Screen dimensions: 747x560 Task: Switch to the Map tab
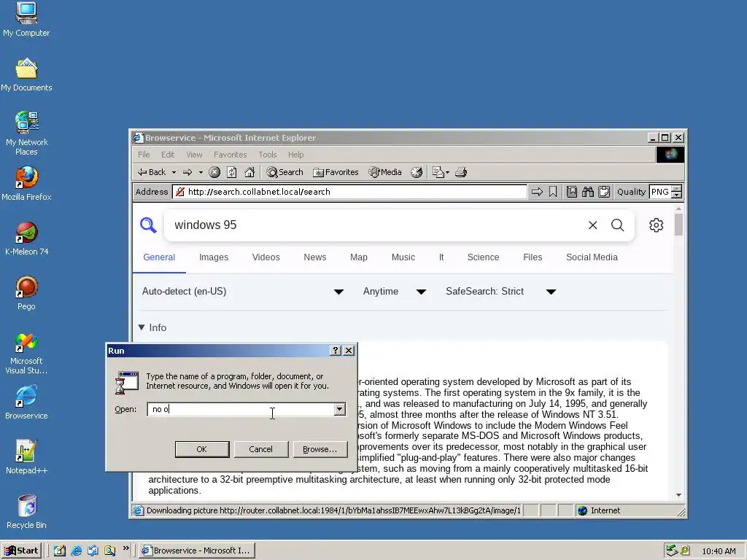coord(359,257)
